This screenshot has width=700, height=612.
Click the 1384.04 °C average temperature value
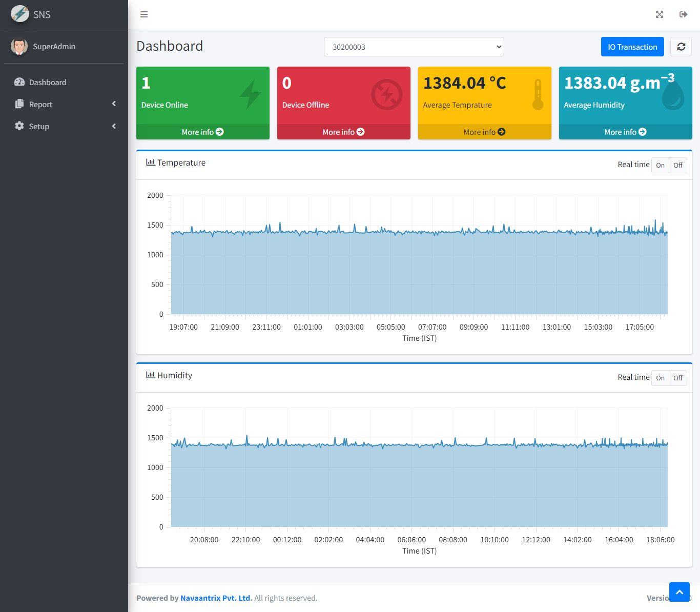click(465, 83)
